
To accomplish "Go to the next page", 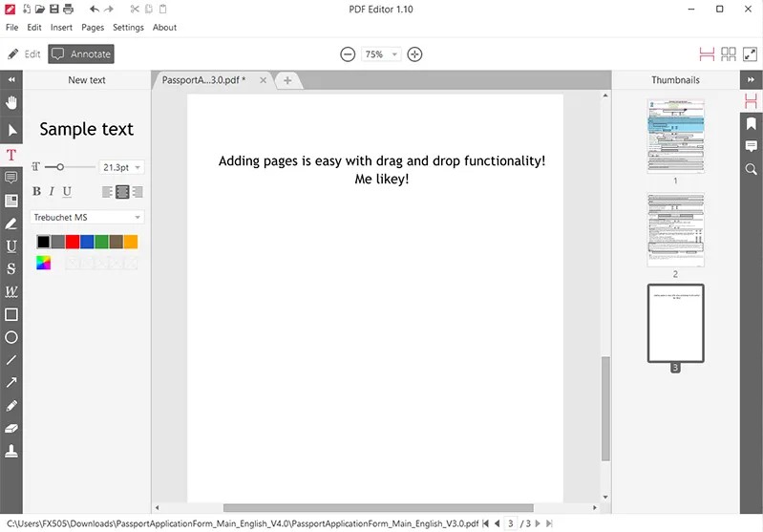I will (x=538, y=523).
